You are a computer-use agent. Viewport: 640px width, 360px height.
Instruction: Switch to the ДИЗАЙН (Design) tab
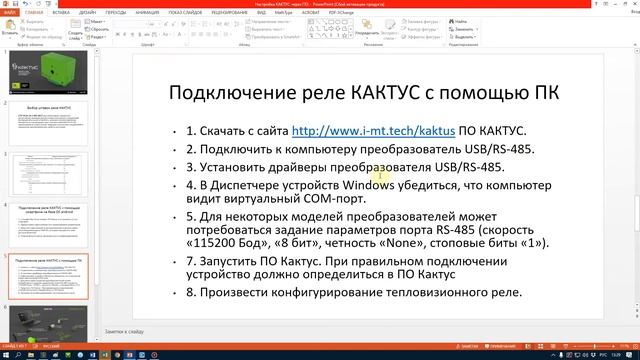click(87, 13)
